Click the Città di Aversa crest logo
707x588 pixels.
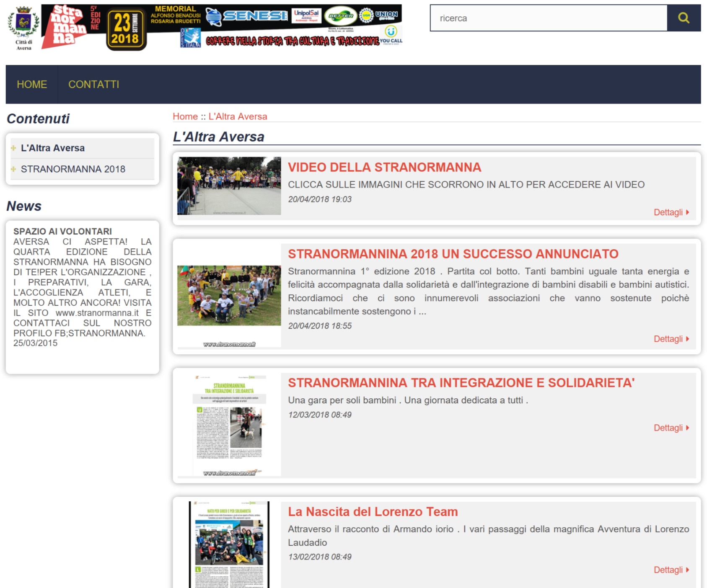[x=23, y=28]
